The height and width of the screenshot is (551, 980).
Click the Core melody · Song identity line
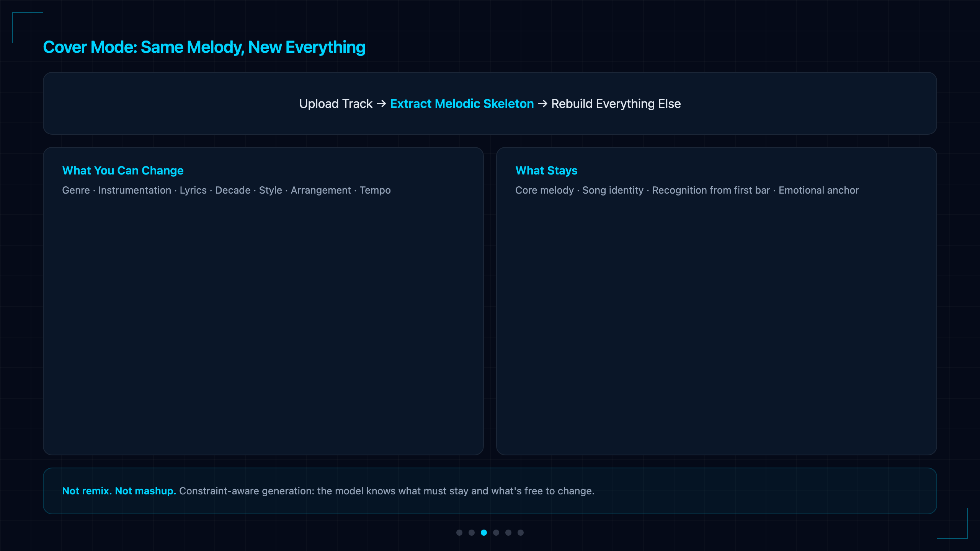tap(687, 190)
